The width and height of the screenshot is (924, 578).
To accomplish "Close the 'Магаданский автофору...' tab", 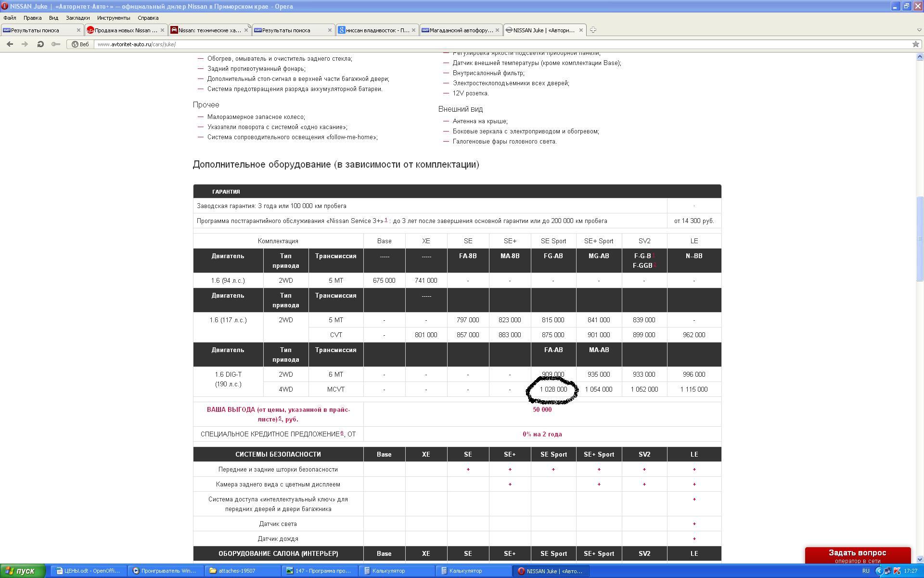I will 497,30.
